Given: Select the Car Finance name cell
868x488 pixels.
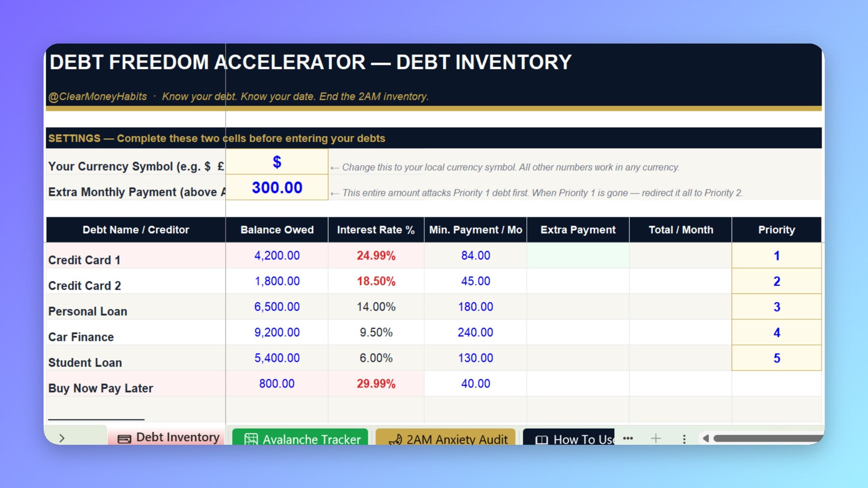Looking at the screenshot, I should (x=136, y=332).
